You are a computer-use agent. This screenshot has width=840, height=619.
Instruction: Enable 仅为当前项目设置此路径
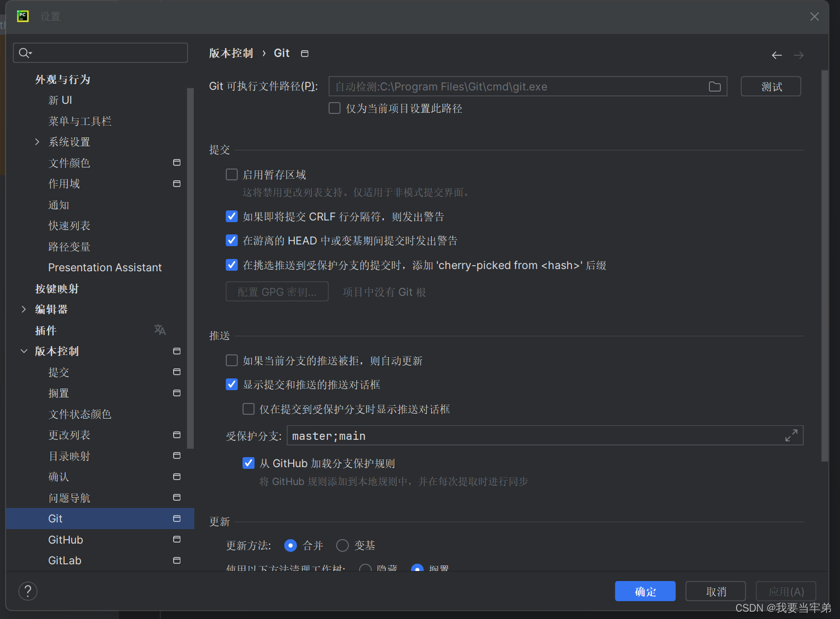tap(335, 108)
